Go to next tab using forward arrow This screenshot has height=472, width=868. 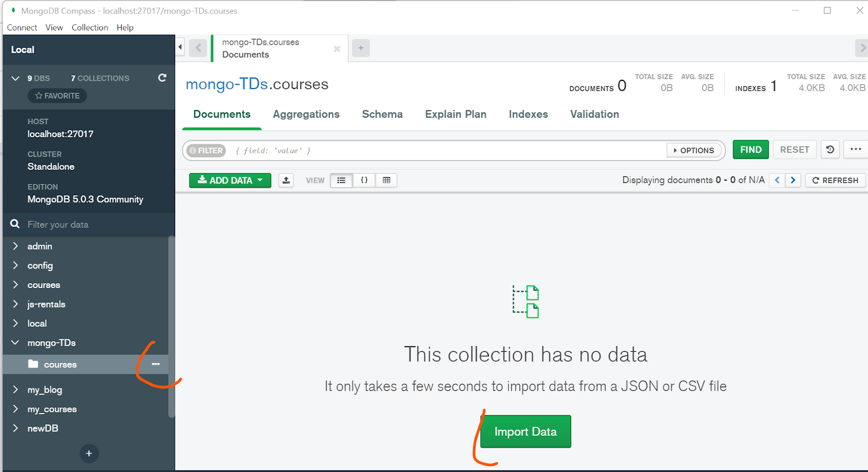(861, 48)
